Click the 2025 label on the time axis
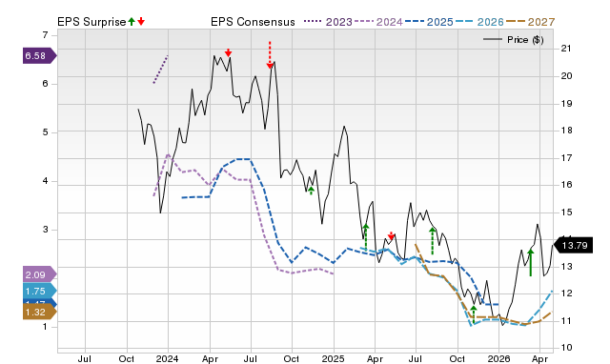The width and height of the screenshot is (610, 364). (333, 358)
